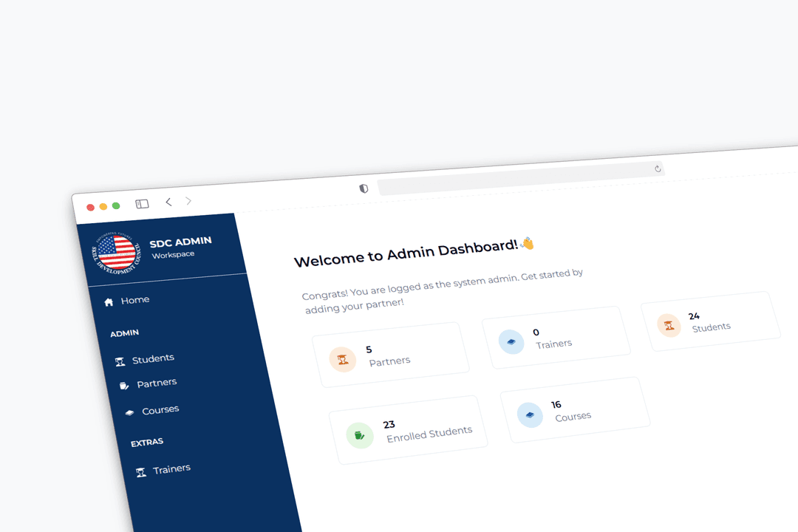
Task: Minimize window with yellow button
Action: pos(103,206)
